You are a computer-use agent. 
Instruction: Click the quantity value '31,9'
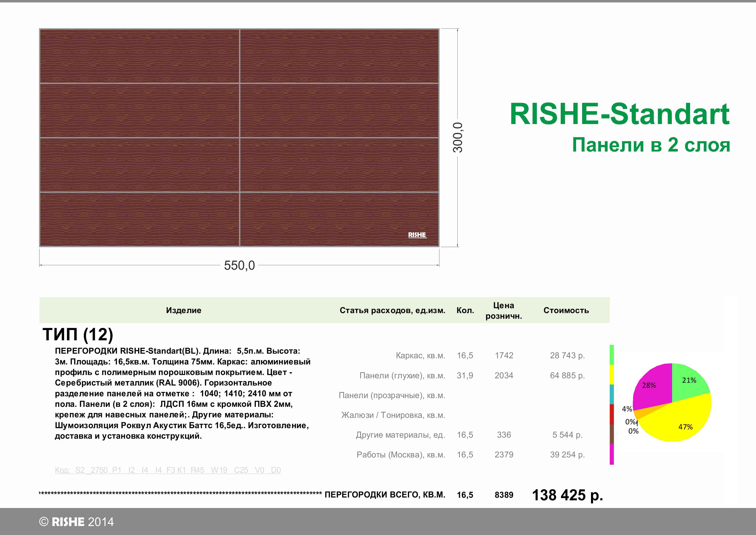click(x=465, y=376)
